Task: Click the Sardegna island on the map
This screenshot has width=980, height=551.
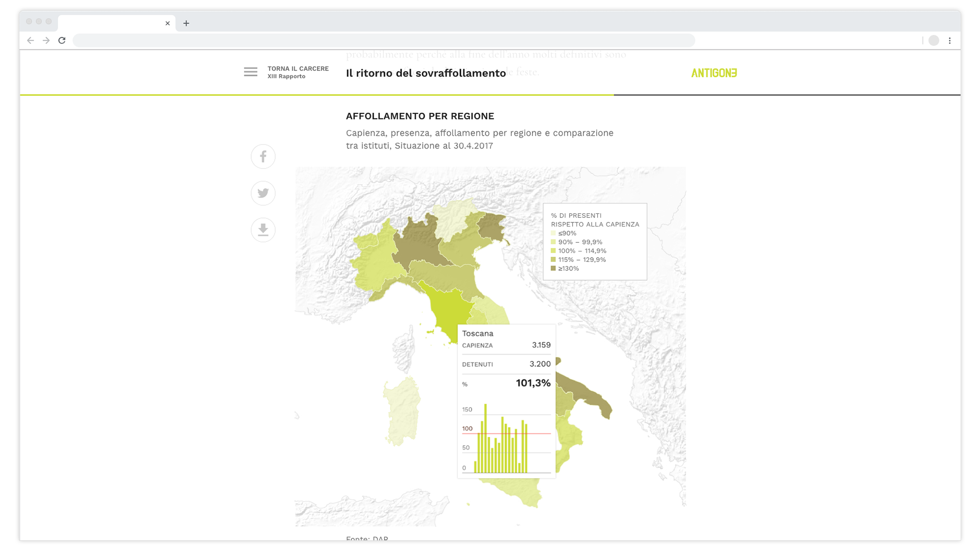Action: [x=403, y=411]
